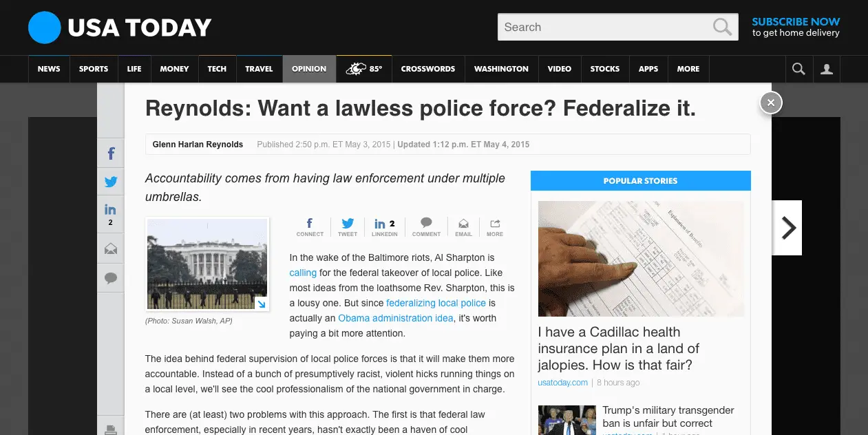This screenshot has width=868, height=435.
Task: Open MONEY section
Action: point(174,69)
